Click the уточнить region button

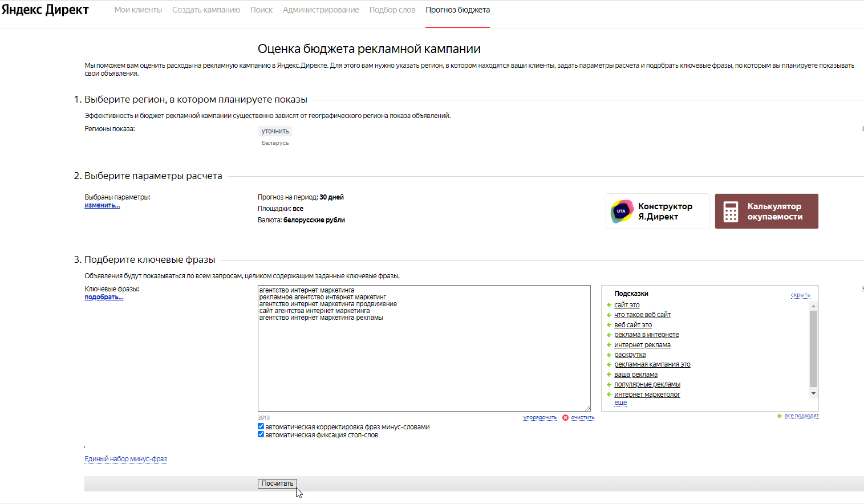coord(275,131)
